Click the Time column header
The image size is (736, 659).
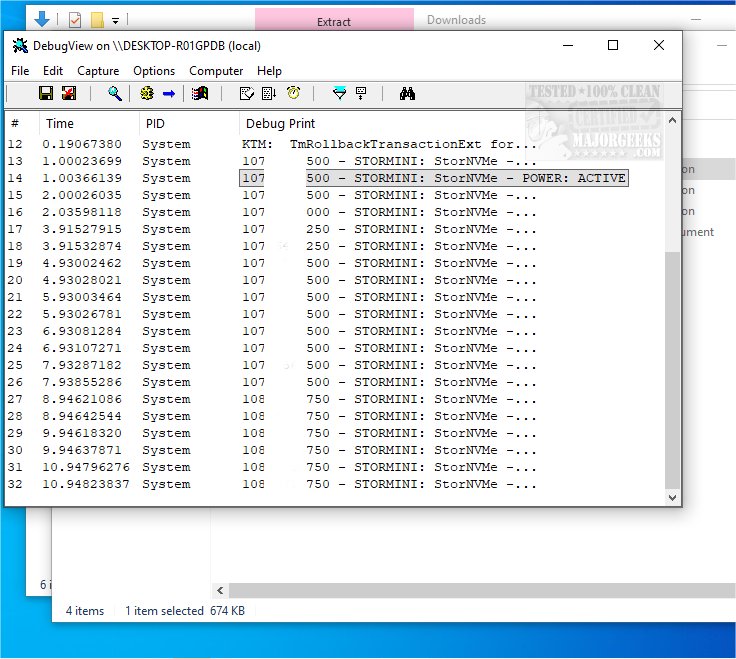[x=89, y=123]
